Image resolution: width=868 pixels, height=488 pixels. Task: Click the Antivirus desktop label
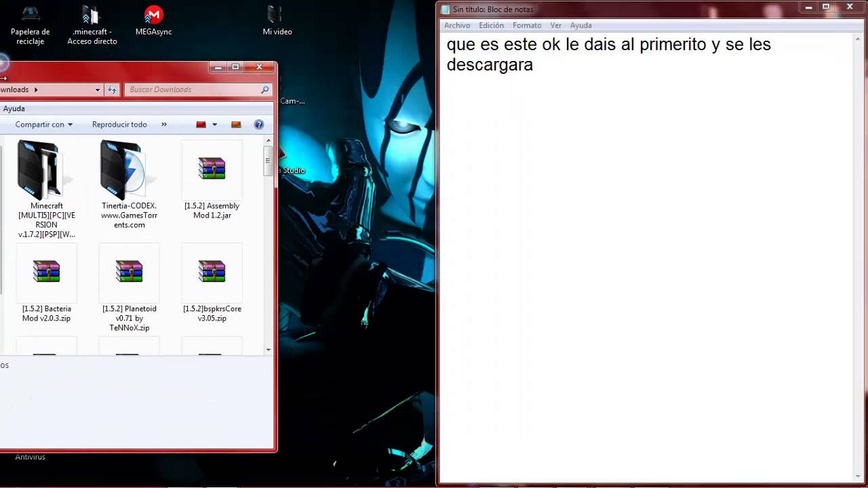[x=30, y=457]
